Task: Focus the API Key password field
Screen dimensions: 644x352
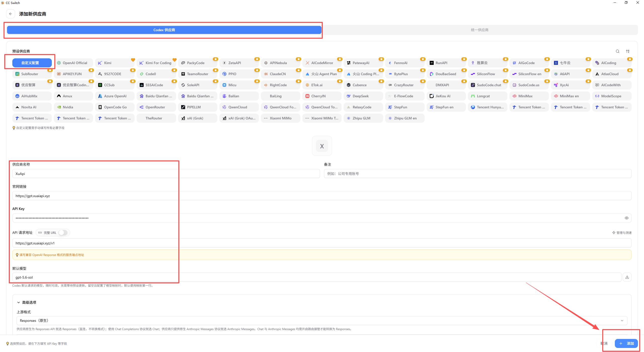Action: coord(322,218)
